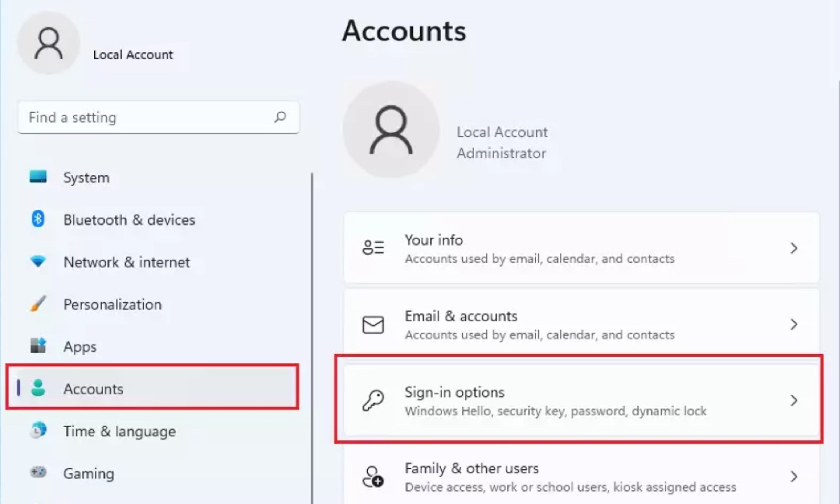
Task: Open the Personalization settings category
Action: [x=113, y=304]
